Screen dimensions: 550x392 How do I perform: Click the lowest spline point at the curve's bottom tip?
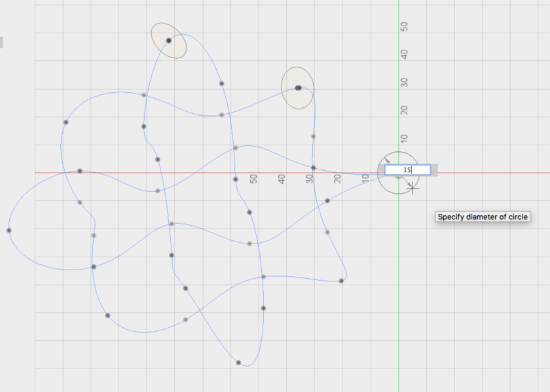click(238, 363)
